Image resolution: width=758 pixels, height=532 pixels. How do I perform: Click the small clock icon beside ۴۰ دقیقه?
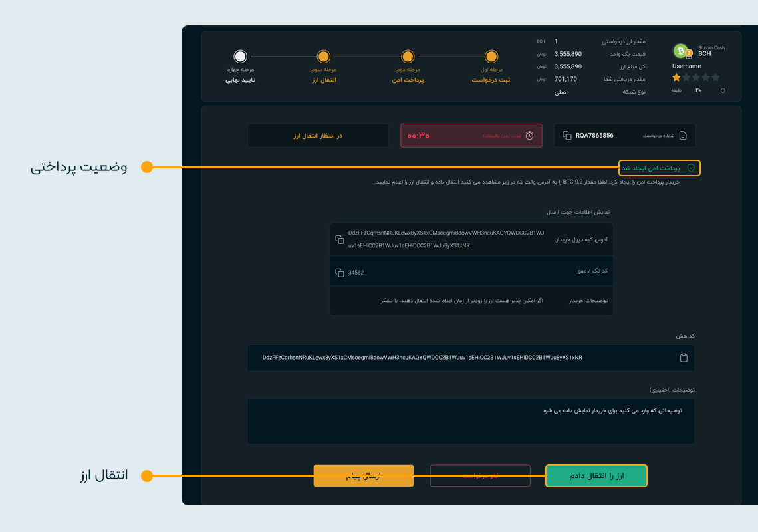point(723,90)
